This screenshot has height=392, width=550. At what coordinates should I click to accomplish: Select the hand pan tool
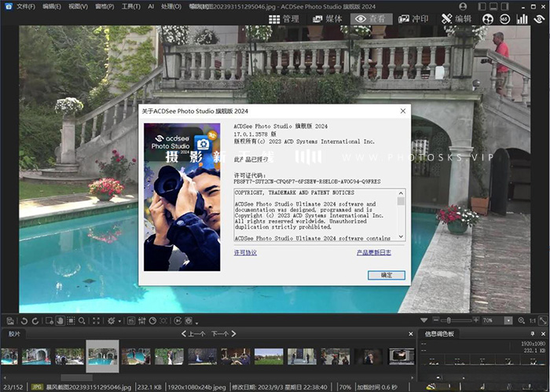coord(60,321)
